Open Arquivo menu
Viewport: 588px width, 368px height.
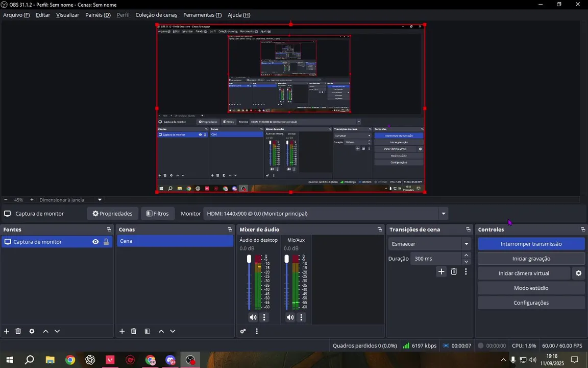16,15
